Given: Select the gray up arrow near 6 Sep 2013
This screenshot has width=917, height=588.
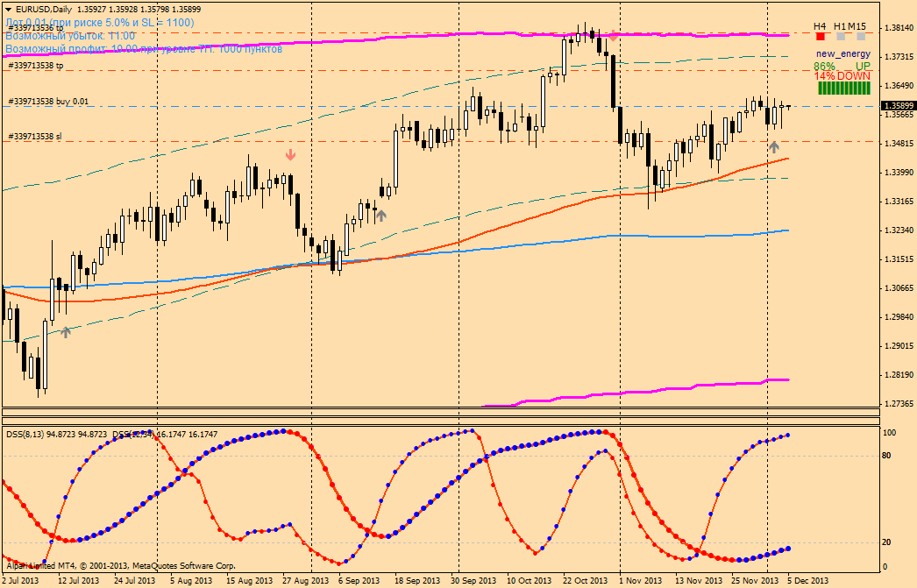Looking at the screenshot, I should click(381, 216).
